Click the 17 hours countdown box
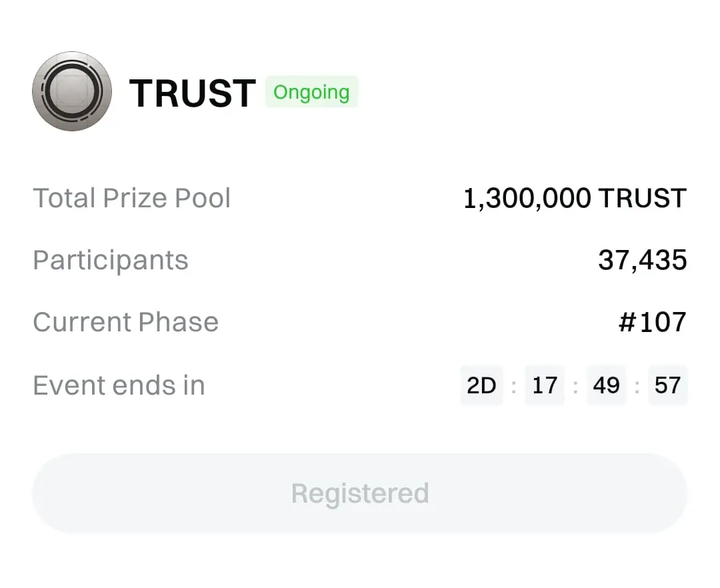Viewport: 720px width, 588px height. tap(545, 385)
